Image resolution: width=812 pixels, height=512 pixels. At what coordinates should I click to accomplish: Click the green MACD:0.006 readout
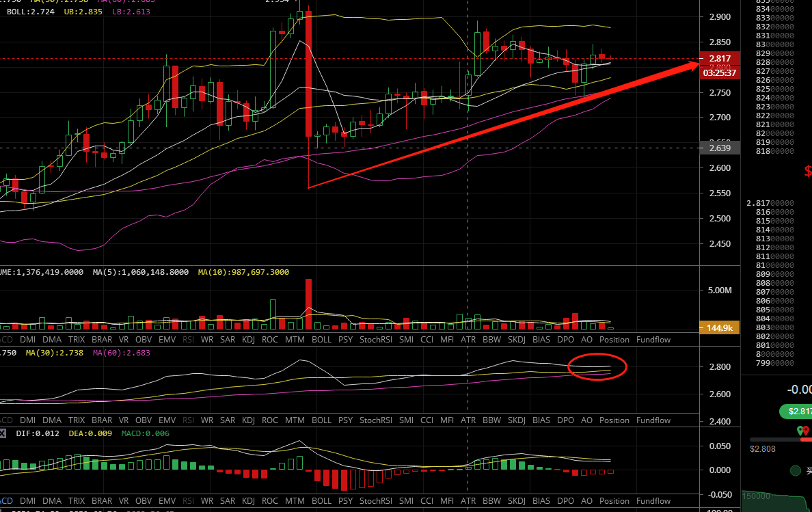click(145, 433)
